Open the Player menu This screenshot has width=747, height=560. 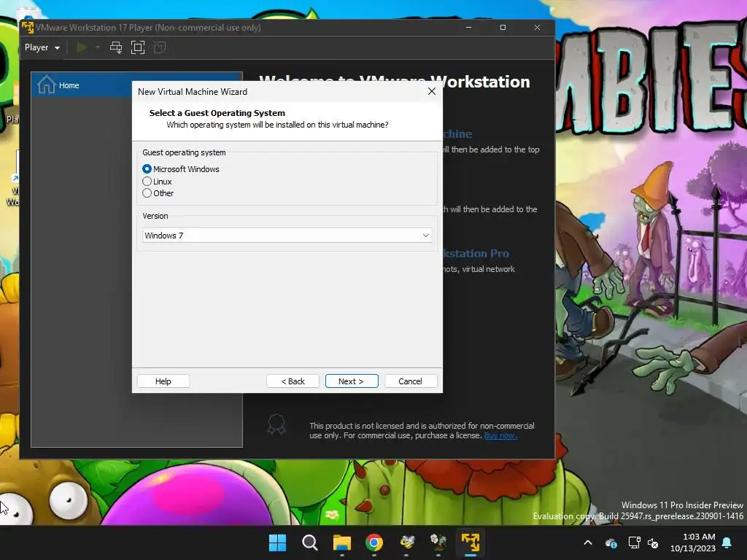[x=42, y=47]
